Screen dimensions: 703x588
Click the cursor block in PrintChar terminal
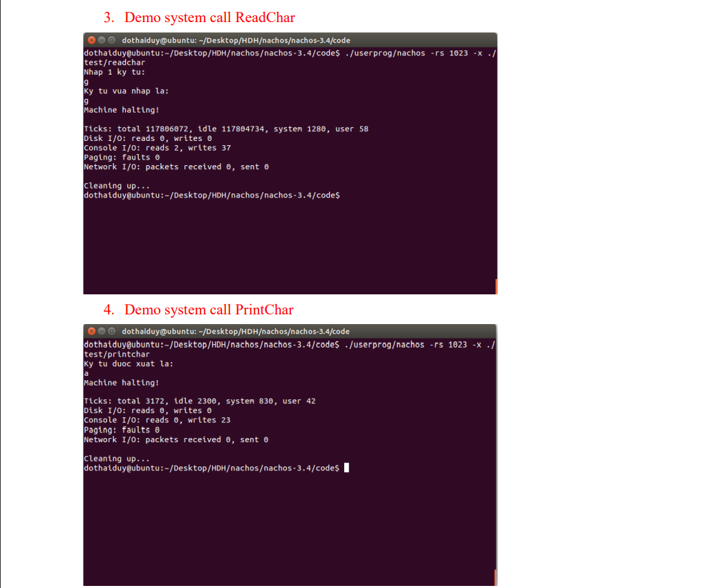point(346,468)
